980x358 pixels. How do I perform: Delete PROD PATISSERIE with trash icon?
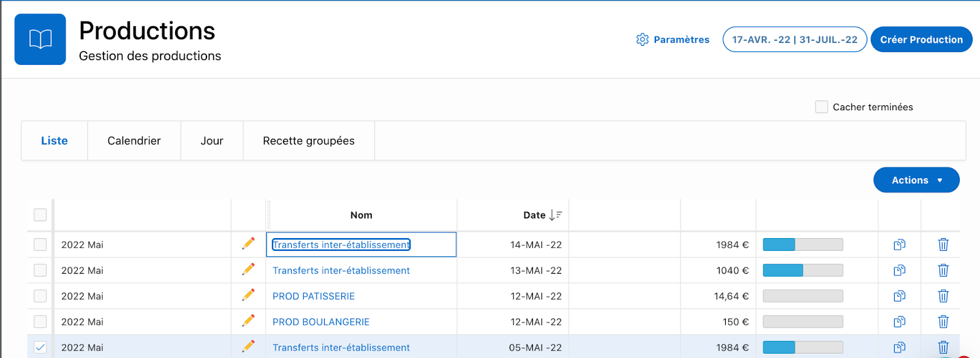pos(943,296)
